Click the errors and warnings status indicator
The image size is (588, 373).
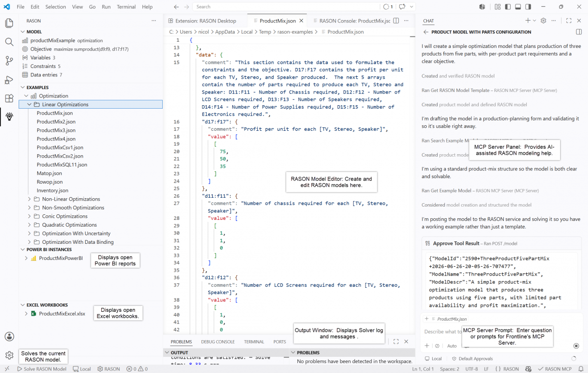click(x=136, y=369)
